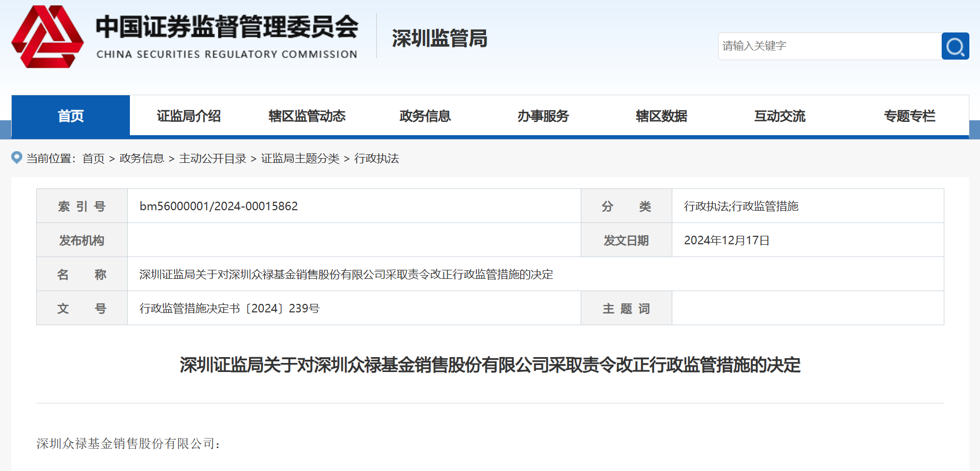
Task: Click the 首页 breadcrumb link
Action: (x=93, y=159)
